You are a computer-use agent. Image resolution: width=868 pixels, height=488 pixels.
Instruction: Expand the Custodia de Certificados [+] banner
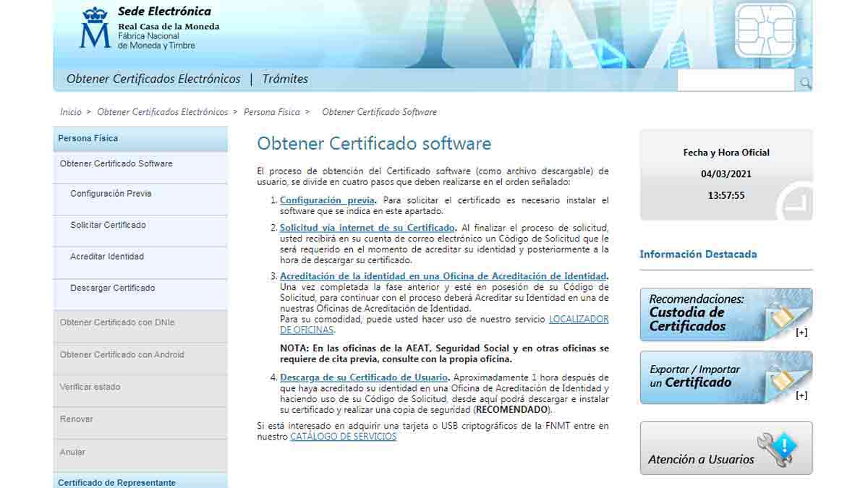coord(801,333)
